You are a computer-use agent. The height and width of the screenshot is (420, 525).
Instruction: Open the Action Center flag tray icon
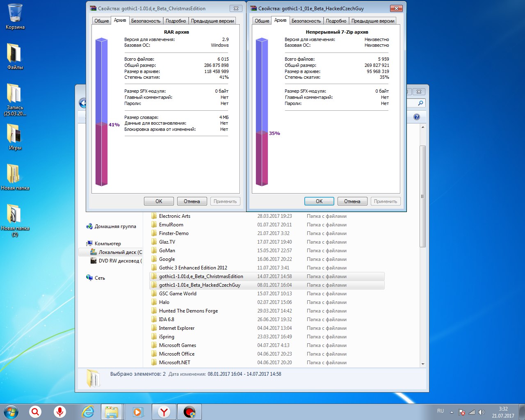[462, 412]
